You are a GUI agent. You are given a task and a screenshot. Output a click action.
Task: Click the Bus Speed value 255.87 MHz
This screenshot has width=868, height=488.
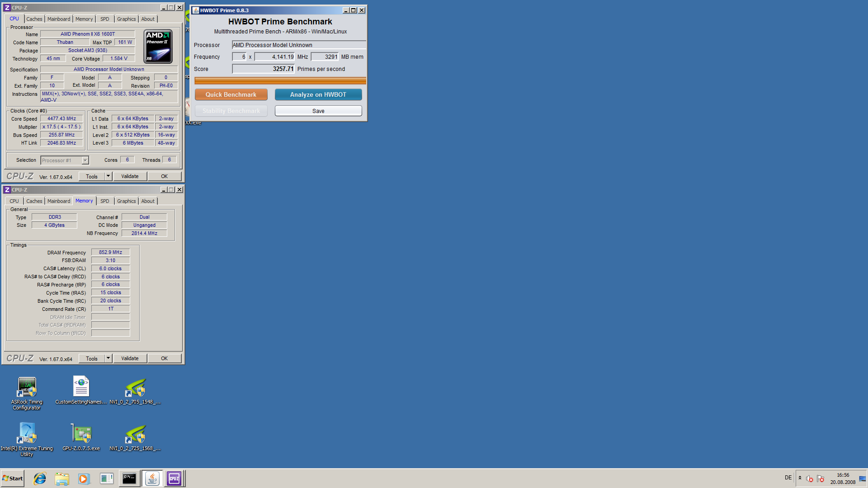[61, 135]
